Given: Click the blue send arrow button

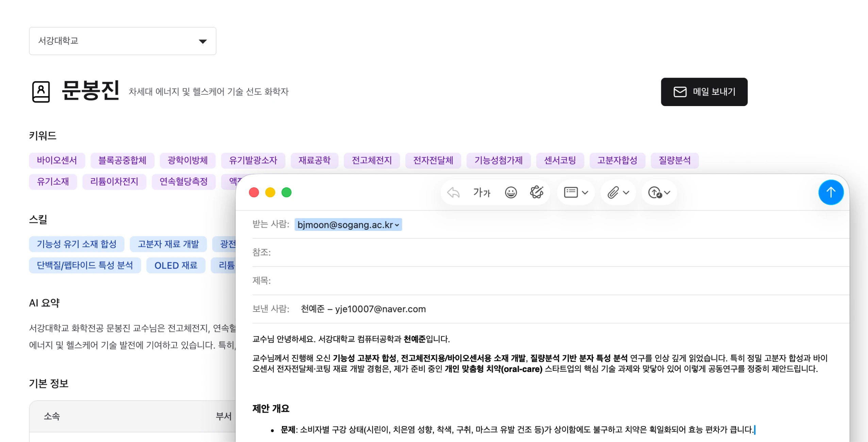Looking at the screenshot, I should pos(831,192).
